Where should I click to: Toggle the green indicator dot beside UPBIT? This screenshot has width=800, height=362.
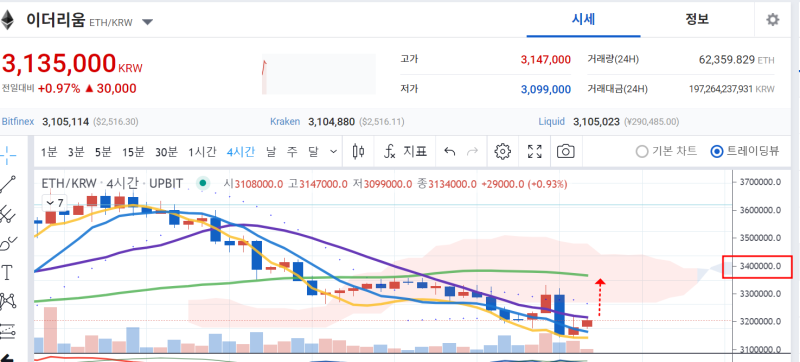click(203, 183)
